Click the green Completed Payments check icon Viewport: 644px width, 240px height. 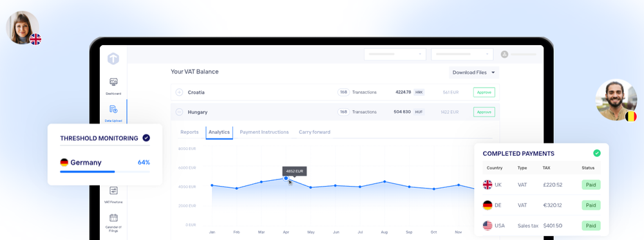(597, 153)
